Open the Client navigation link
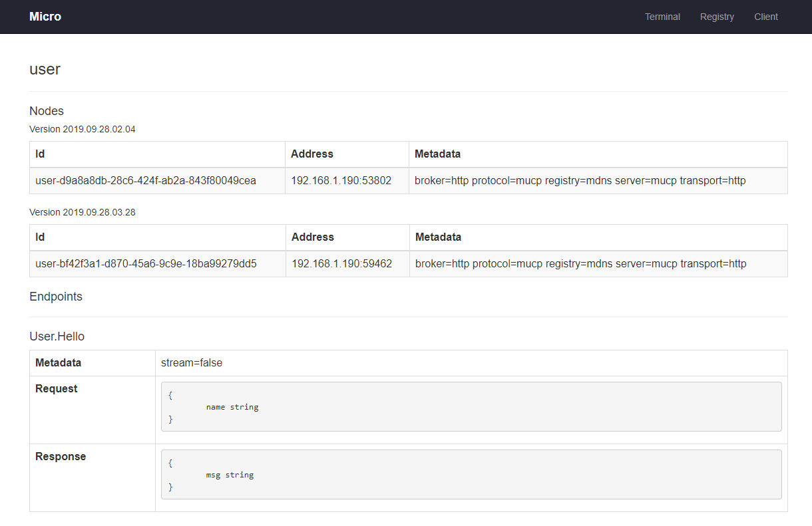The image size is (812, 526). point(765,17)
